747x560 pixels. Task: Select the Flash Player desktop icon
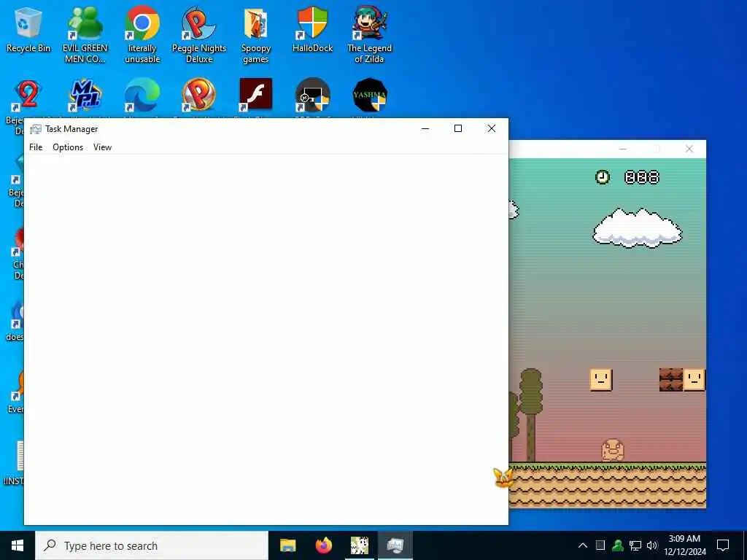coord(256,94)
